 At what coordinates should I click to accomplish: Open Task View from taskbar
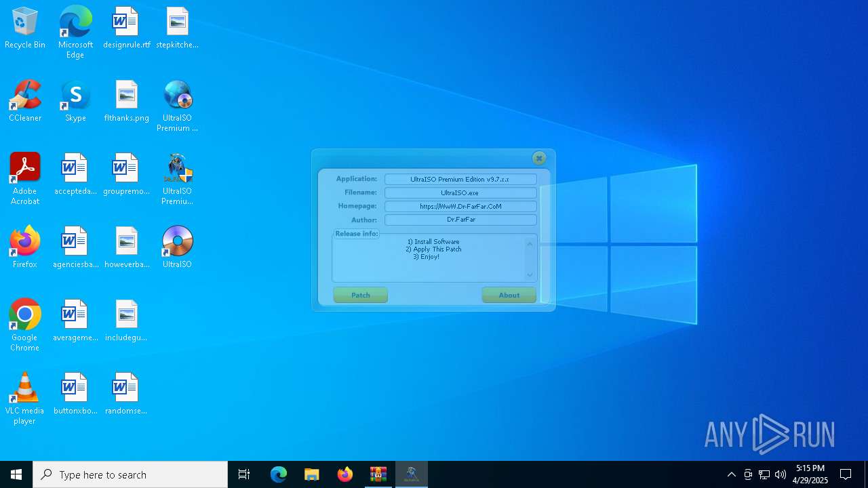click(244, 474)
